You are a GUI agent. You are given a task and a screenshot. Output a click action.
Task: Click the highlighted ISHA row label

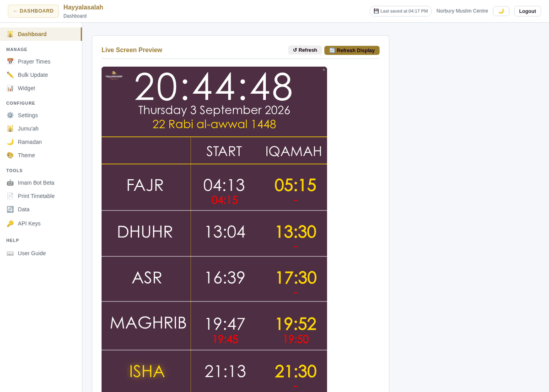(x=147, y=371)
